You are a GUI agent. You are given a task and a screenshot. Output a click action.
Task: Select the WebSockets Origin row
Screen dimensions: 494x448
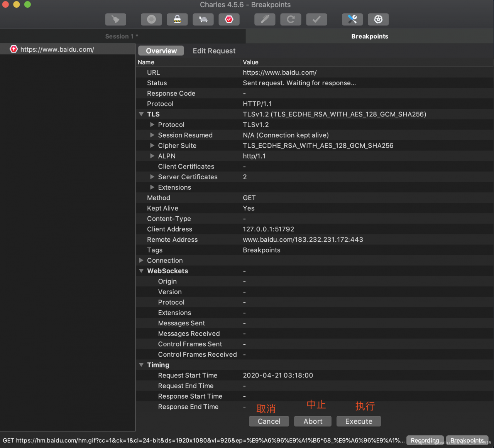click(314, 281)
